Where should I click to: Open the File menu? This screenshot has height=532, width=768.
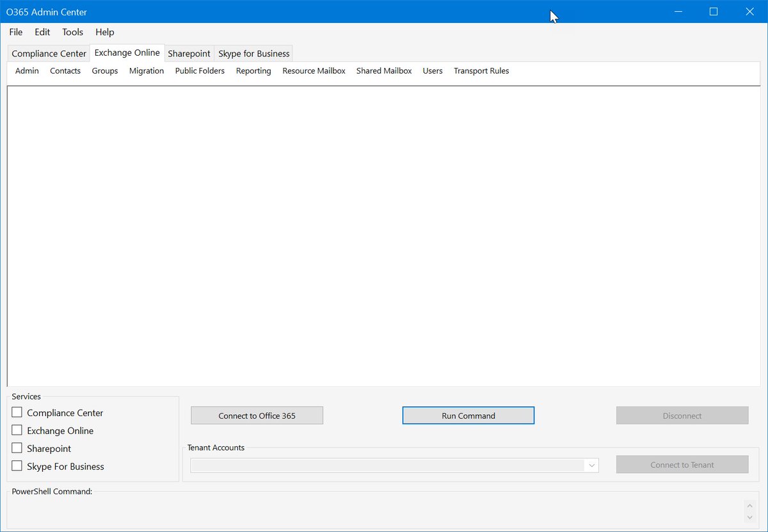pos(16,32)
